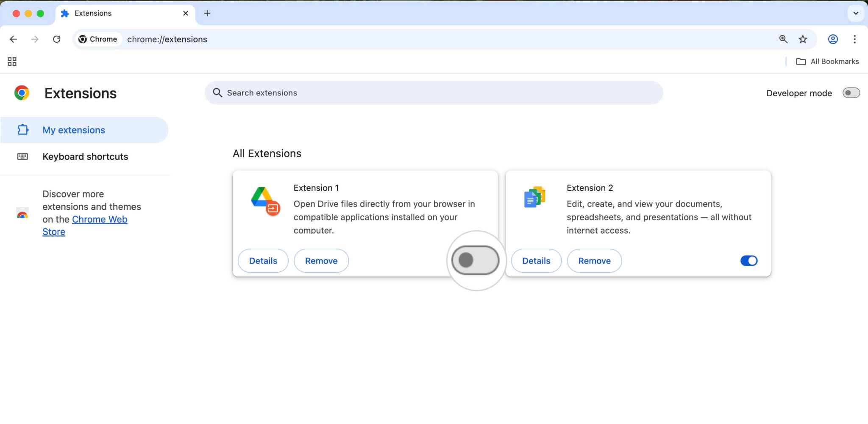Expand the tab search chevron

856,14
